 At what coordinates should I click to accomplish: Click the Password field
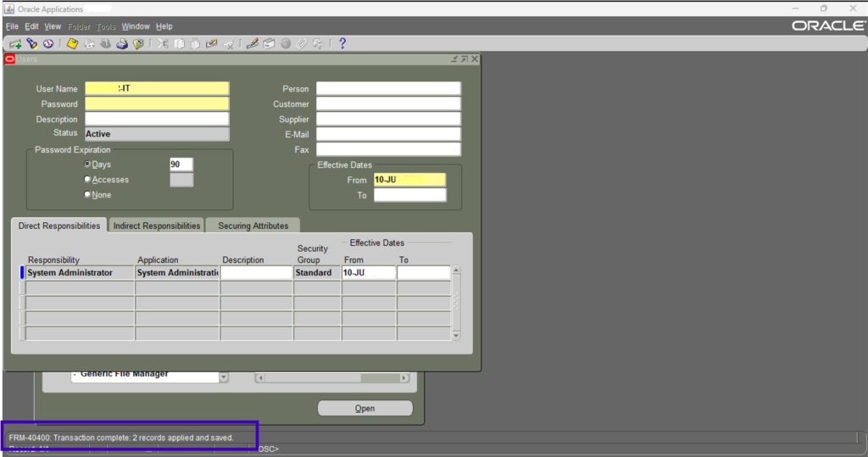tap(157, 103)
